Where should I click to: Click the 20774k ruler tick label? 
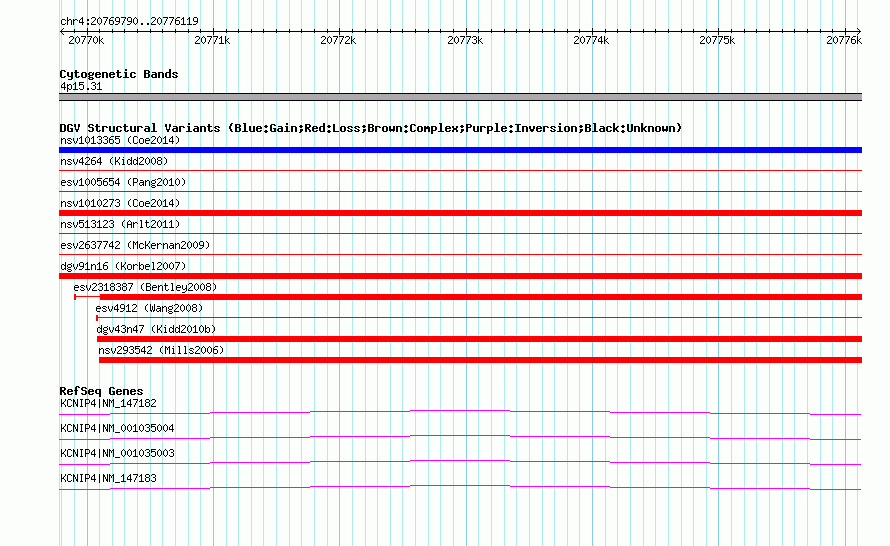[591, 40]
